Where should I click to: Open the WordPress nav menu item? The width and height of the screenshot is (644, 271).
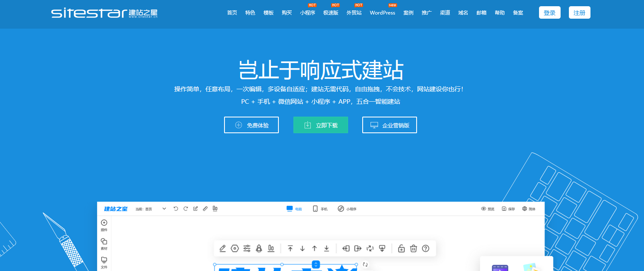pos(383,13)
